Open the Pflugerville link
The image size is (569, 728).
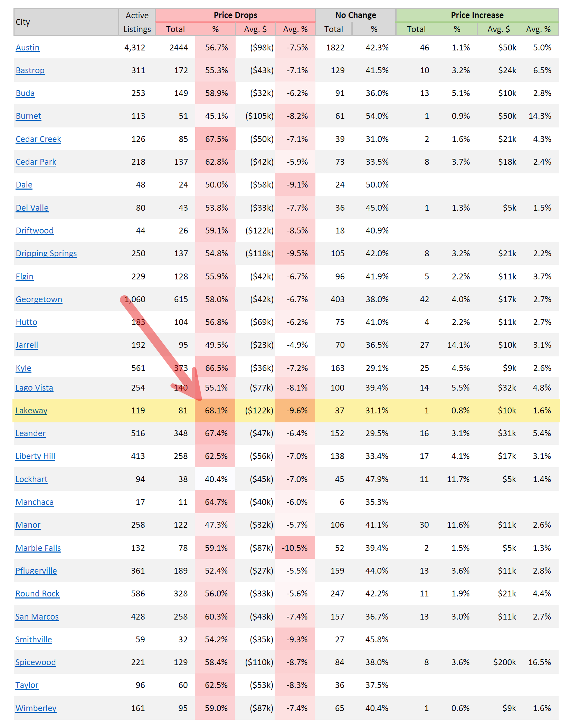[36, 571]
